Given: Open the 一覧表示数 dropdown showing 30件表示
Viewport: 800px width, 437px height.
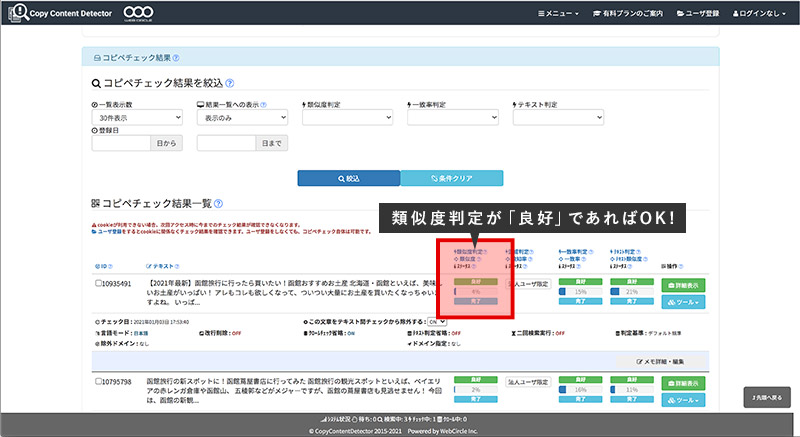Looking at the screenshot, I should (x=136, y=117).
